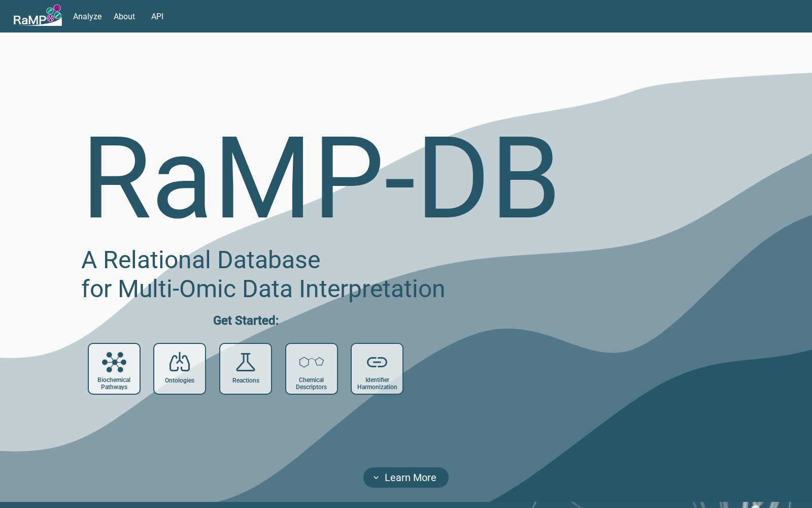Click the 'A Relational Database' subtitle line
Viewport: 812px width, 508px height.
point(201,260)
